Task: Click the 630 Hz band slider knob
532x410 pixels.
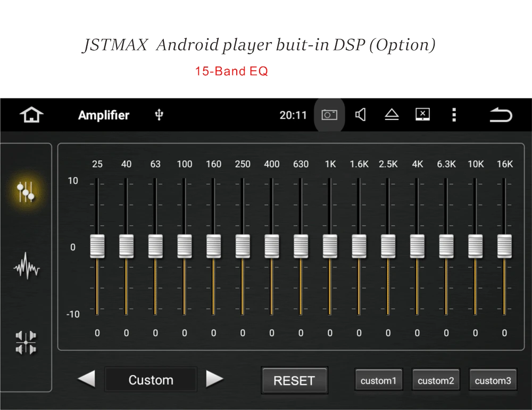Action: [x=301, y=247]
